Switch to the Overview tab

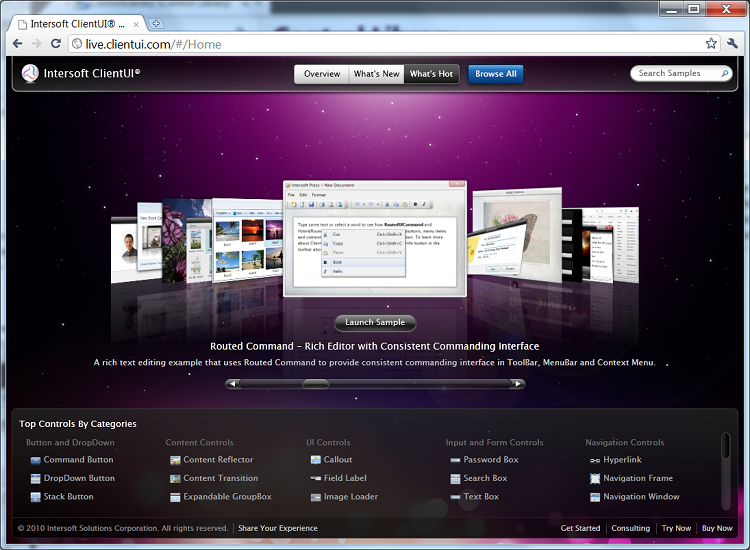coord(322,74)
